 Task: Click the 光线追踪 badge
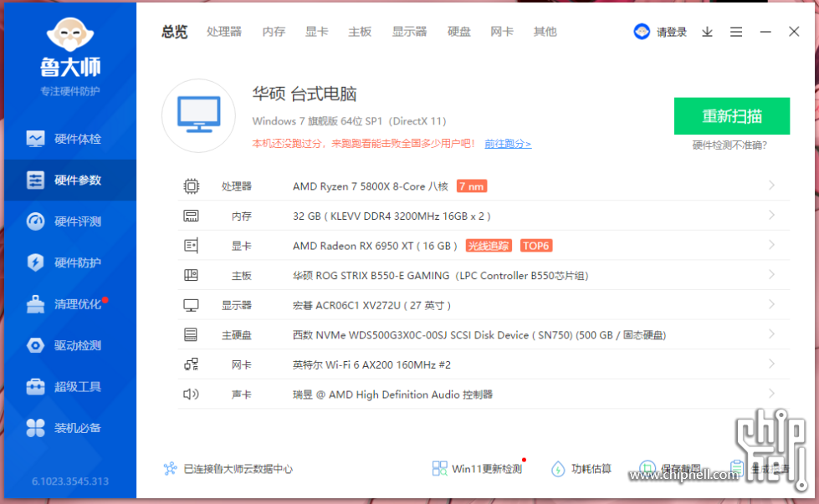tap(489, 246)
